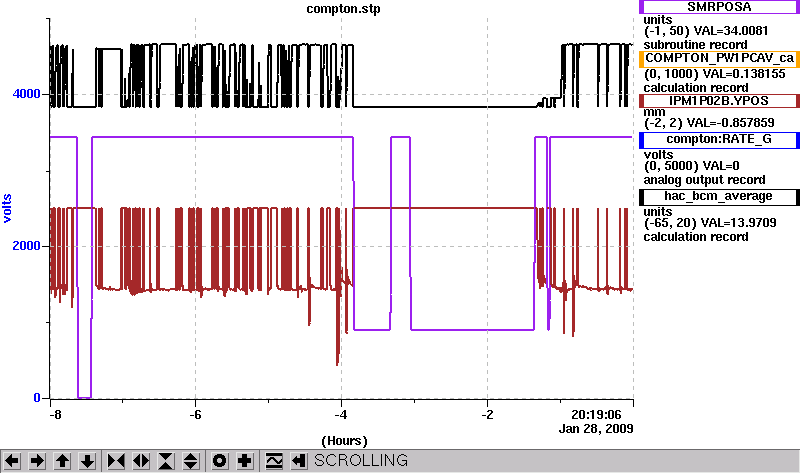Click the VAL=34.0081 reading for SMRPOSA
The width and height of the screenshot is (800, 473).
(x=733, y=31)
